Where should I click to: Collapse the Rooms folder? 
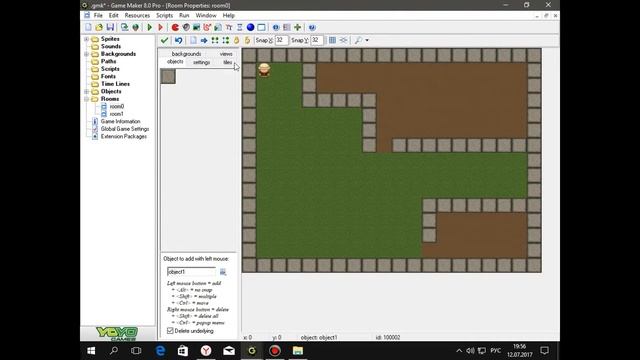[x=87, y=99]
